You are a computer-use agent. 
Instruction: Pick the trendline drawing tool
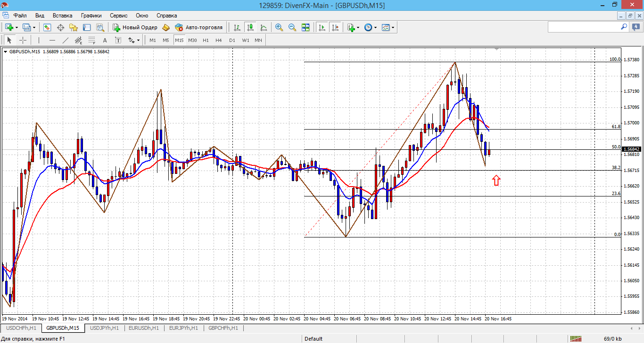coord(66,40)
